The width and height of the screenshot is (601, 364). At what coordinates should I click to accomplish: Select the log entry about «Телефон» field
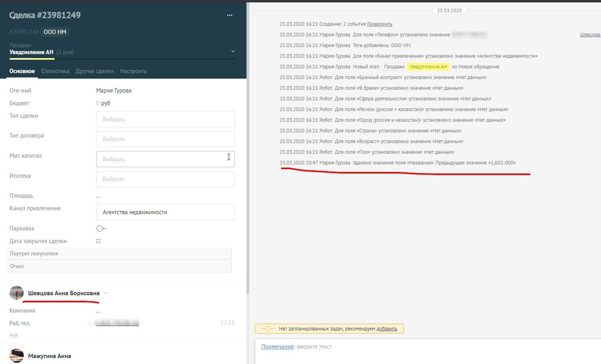tap(383, 35)
